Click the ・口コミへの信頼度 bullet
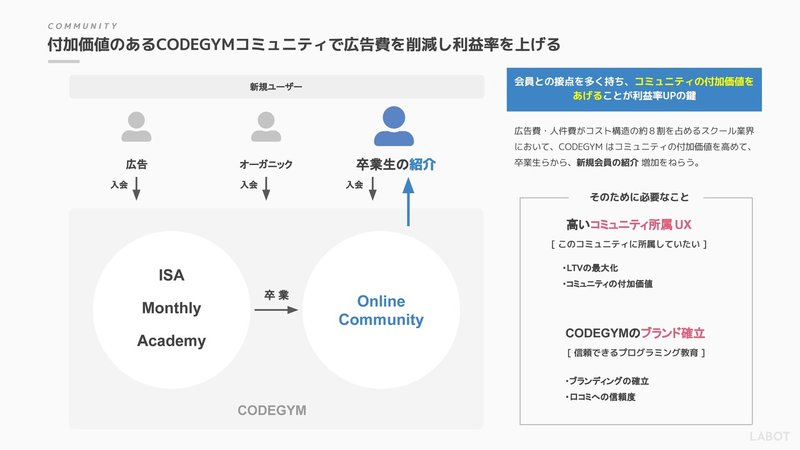Viewport: 800px width, 450px height. (x=600, y=397)
